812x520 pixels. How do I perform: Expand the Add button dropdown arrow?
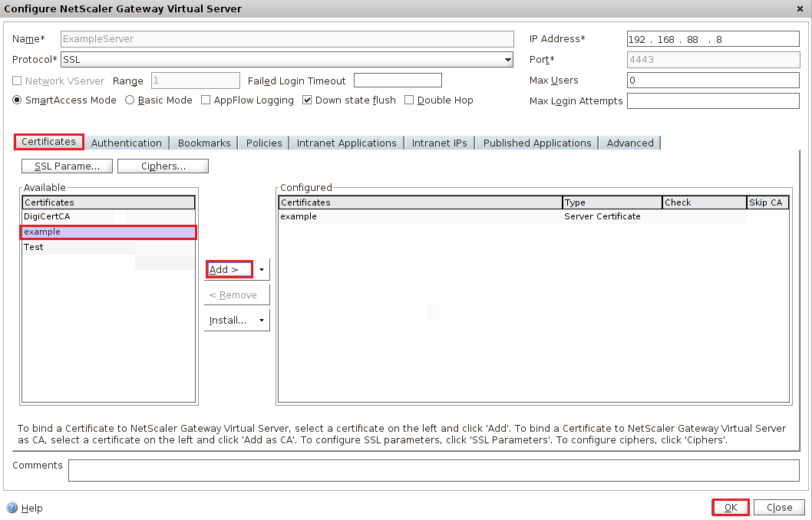[x=262, y=270]
